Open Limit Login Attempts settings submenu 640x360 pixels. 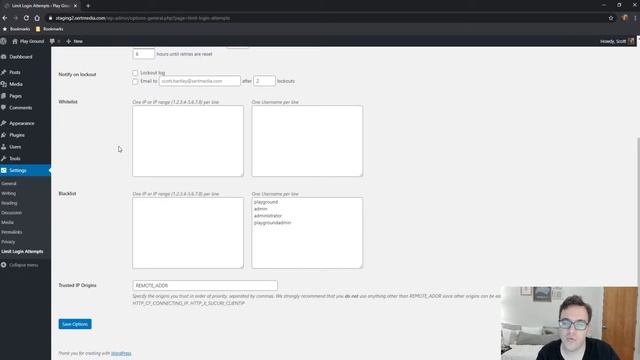pyautogui.click(x=22, y=251)
